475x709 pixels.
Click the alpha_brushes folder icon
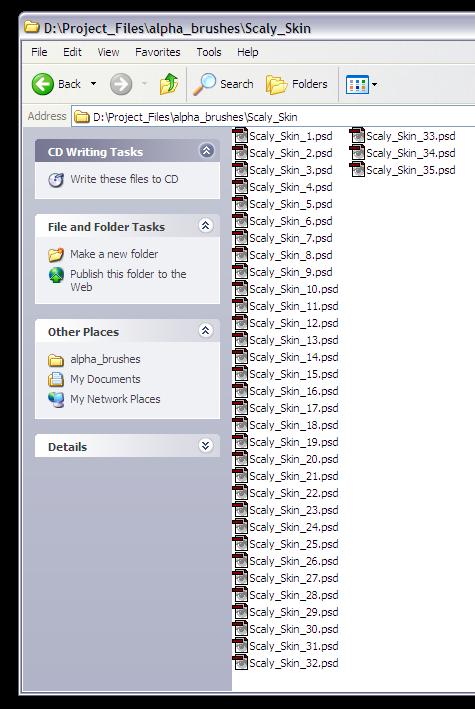[x=56, y=360]
